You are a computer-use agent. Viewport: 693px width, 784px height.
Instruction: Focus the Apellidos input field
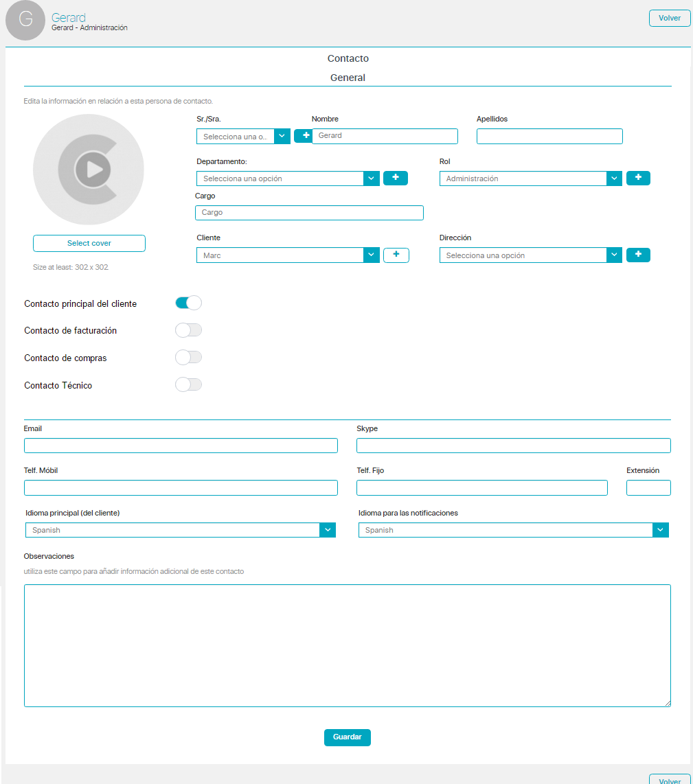(549, 136)
